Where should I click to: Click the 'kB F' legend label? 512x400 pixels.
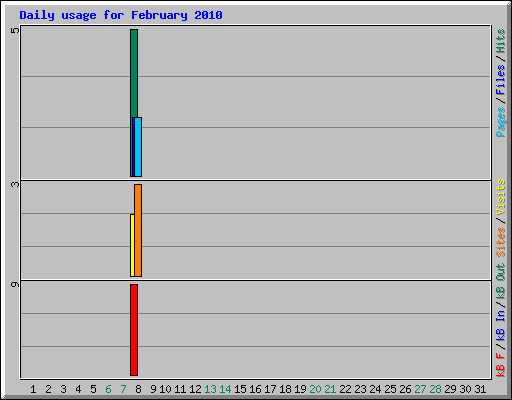coord(500,365)
